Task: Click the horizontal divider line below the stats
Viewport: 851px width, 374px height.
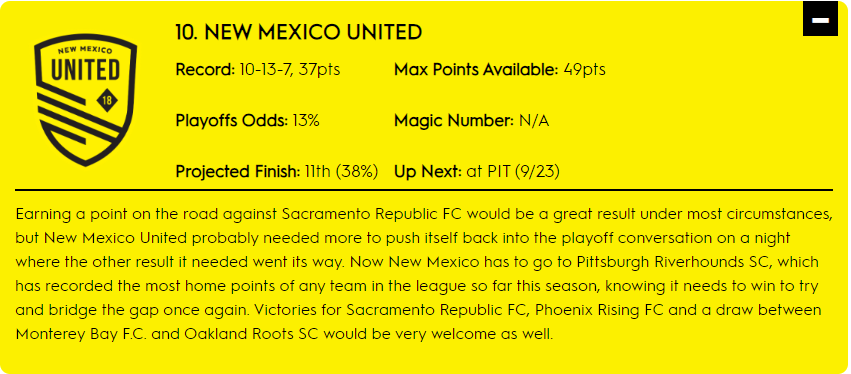Action: coord(424,190)
